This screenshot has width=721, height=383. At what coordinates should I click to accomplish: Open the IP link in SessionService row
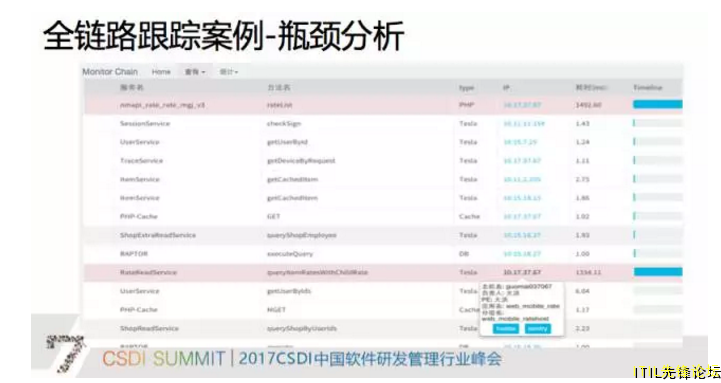coord(524,124)
